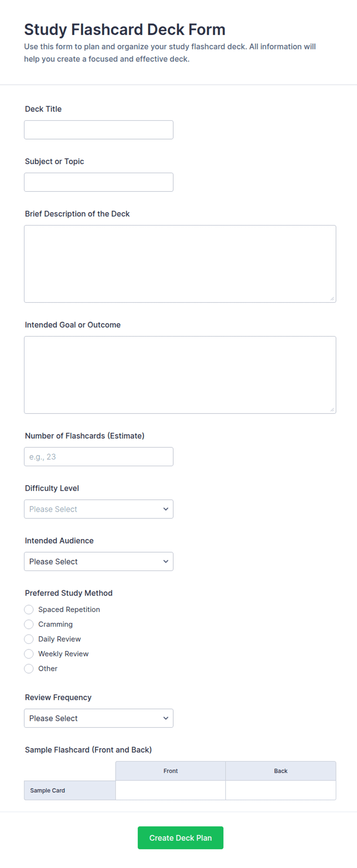Click the Intended Goal or Outcome textarea
Screen dimensions: 357x868
(180, 375)
